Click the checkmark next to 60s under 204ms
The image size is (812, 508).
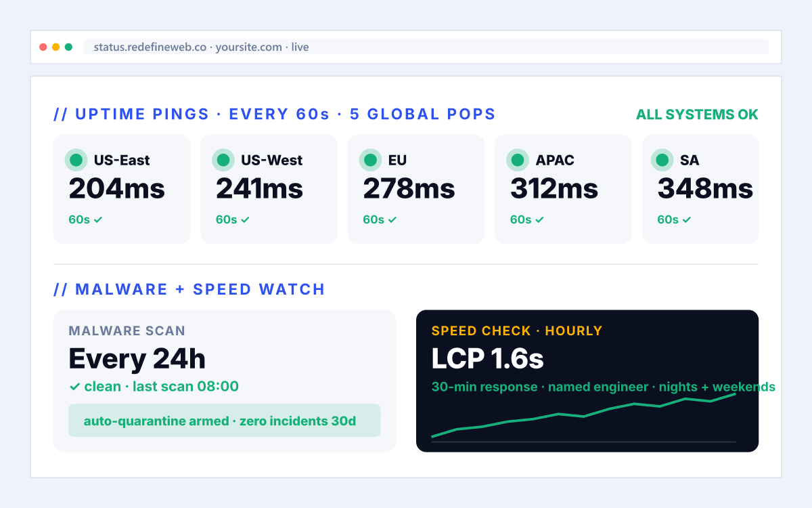click(98, 219)
